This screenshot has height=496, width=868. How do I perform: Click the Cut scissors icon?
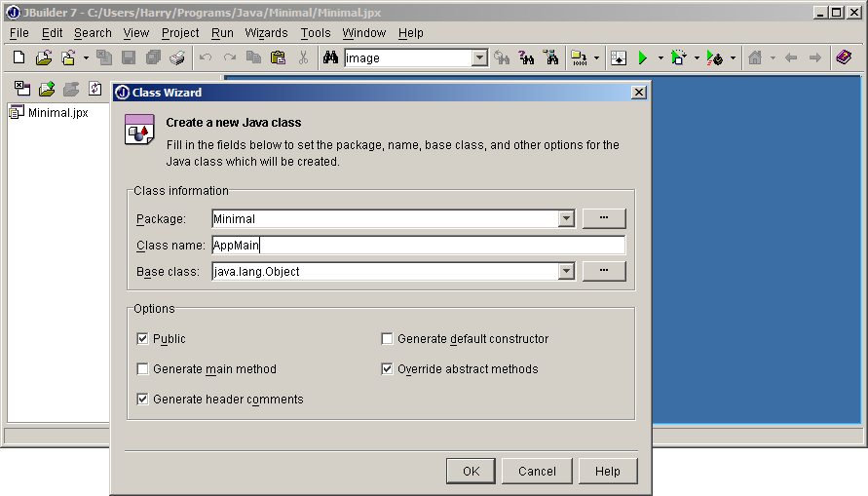click(x=303, y=57)
